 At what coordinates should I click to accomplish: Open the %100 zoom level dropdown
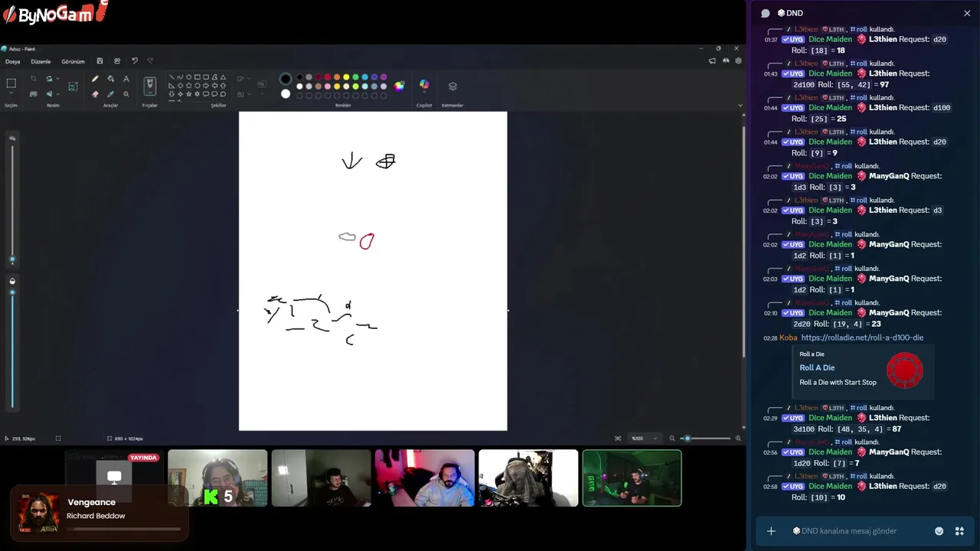pos(644,439)
